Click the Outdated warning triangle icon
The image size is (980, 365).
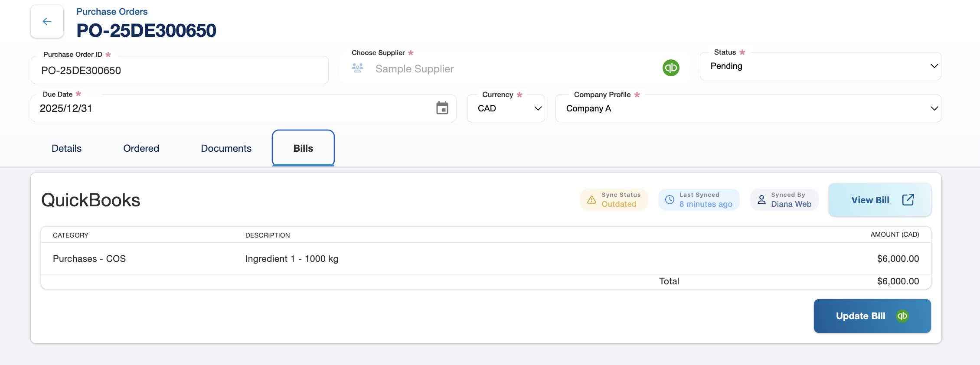coord(591,200)
